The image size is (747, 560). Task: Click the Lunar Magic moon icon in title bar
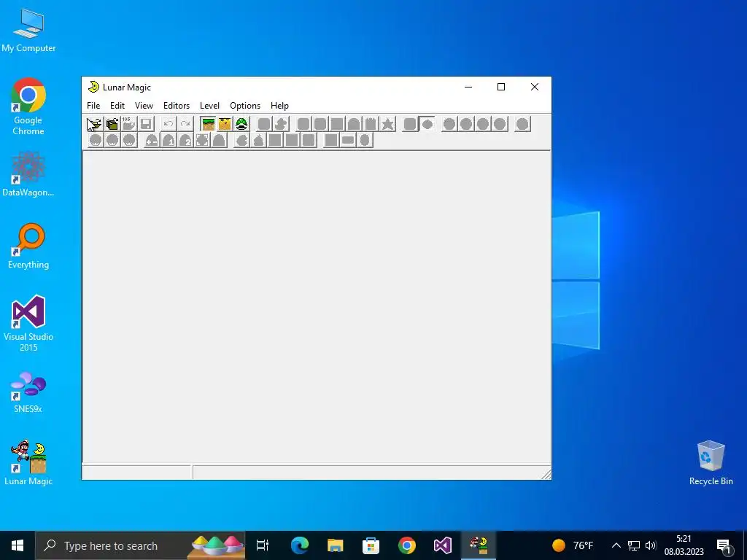click(94, 87)
